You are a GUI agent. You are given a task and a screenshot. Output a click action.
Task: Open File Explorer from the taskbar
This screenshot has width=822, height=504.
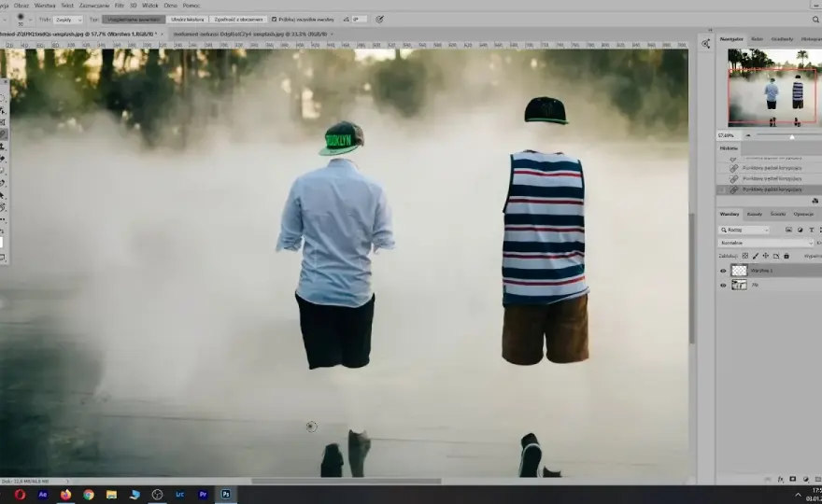click(112, 495)
